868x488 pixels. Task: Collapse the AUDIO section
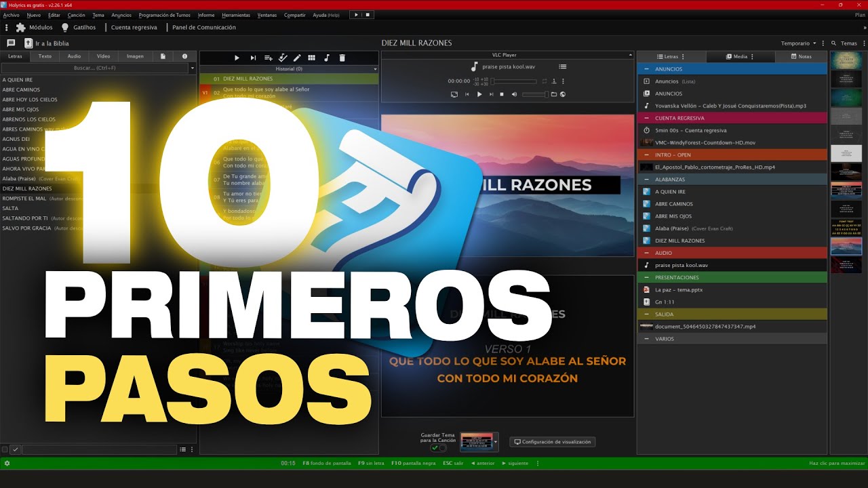(x=646, y=253)
